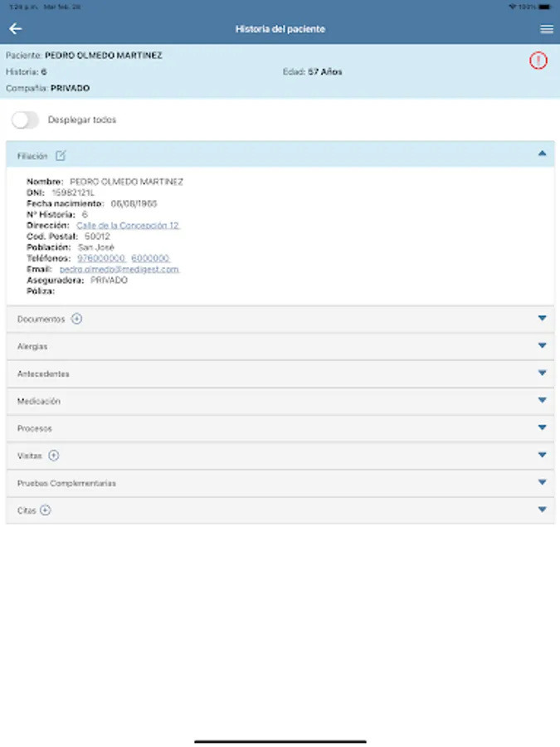Email pedro.olmedo@medigest.com

point(119,269)
